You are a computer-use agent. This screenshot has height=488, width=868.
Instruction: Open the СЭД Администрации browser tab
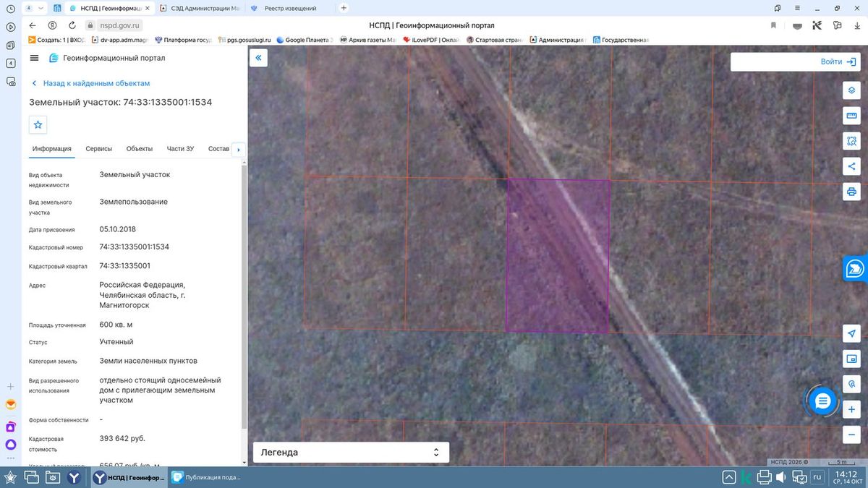click(200, 8)
